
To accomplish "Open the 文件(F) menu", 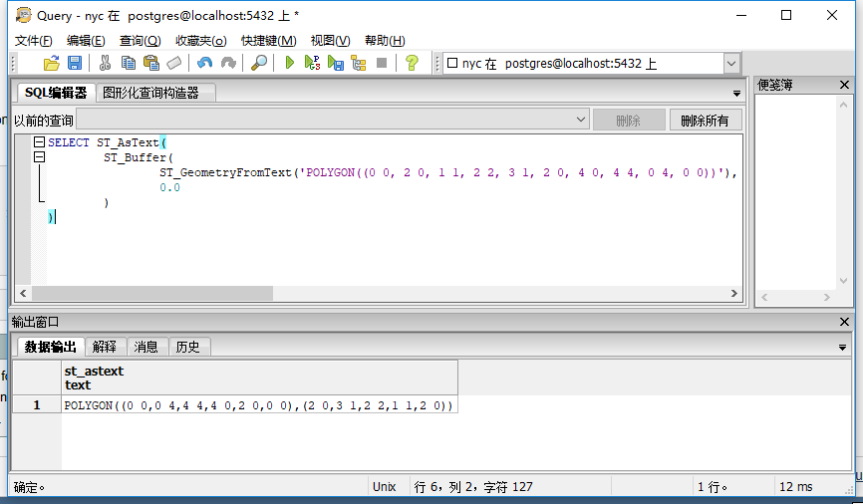I will (x=34, y=41).
